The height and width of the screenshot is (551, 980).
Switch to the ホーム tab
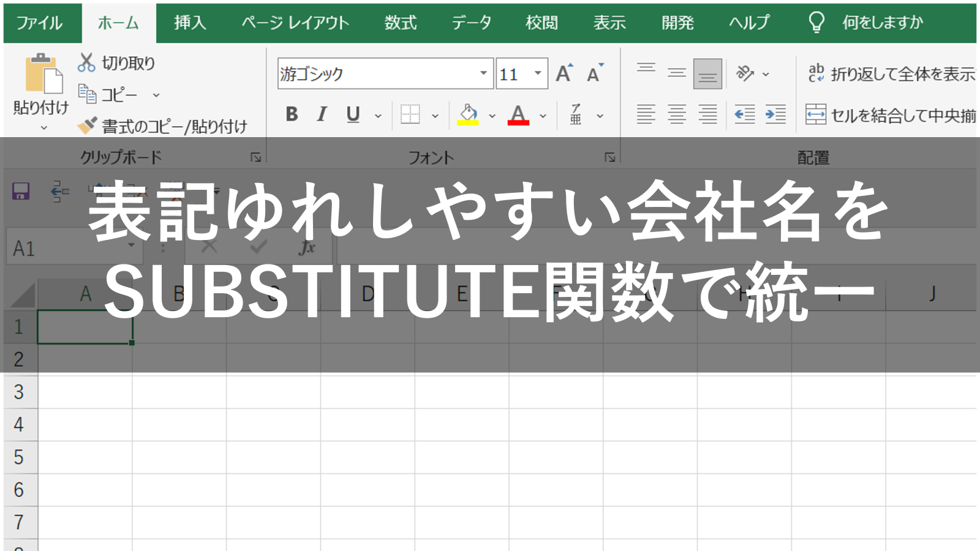pos(118,23)
